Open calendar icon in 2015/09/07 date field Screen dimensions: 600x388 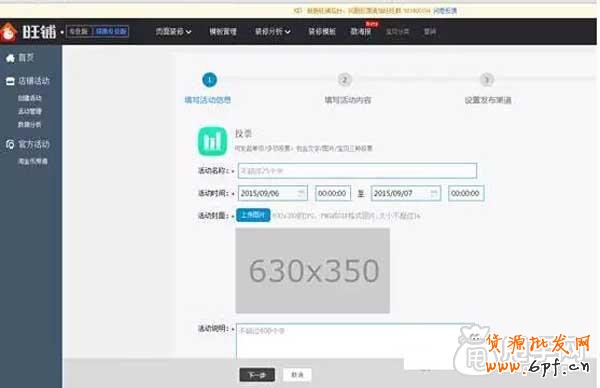[x=434, y=193]
